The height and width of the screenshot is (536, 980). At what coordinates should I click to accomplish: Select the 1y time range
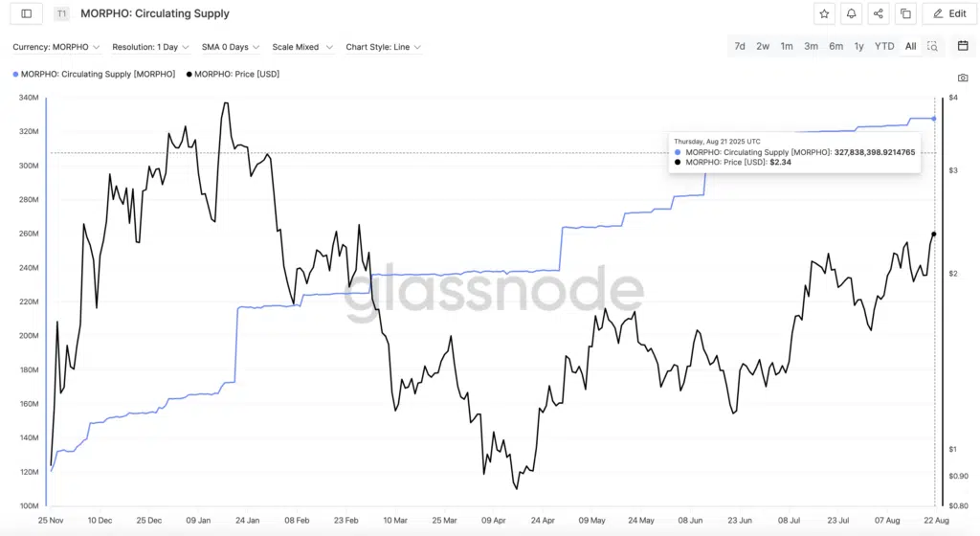[859, 46]
